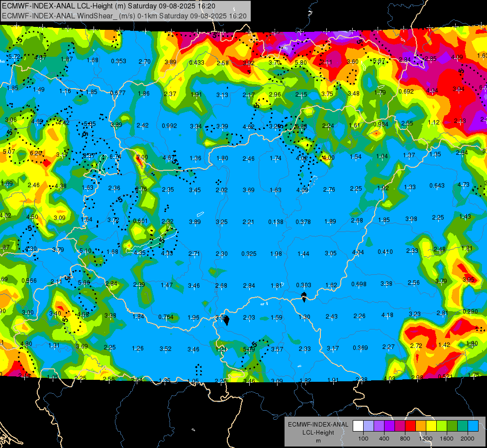Click the wind shear value 0.677

click(118, 93)
